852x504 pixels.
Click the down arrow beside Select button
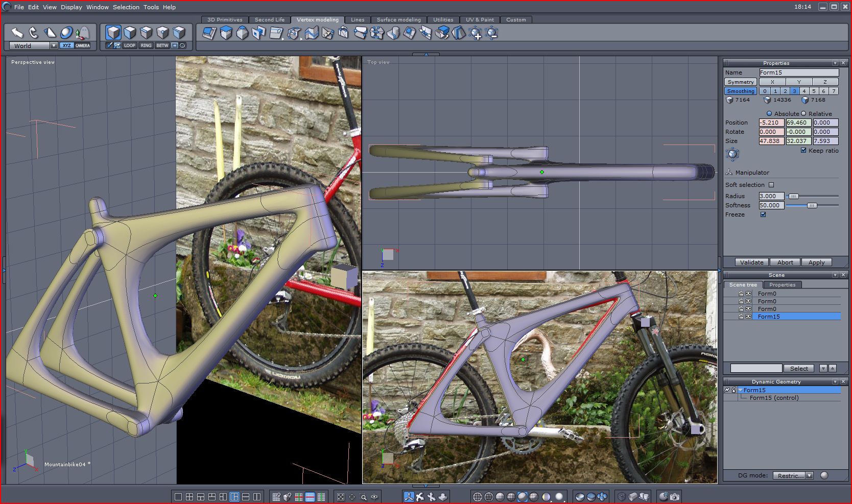click(823, 368)
